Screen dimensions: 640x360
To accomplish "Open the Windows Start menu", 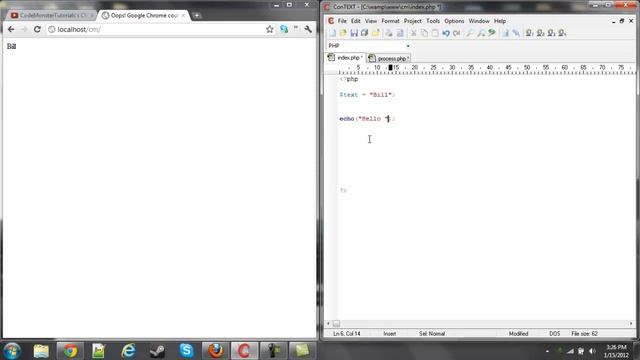I will coord(12,351).
